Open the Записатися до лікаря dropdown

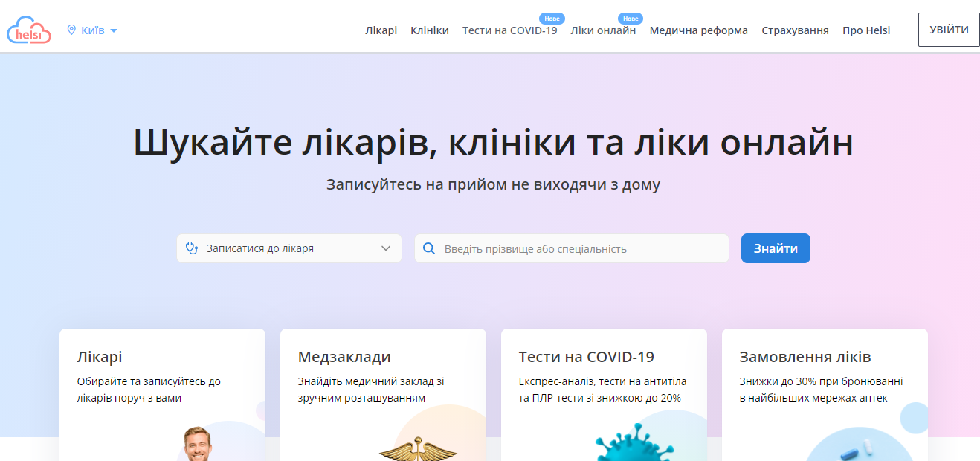pos(260,248)
